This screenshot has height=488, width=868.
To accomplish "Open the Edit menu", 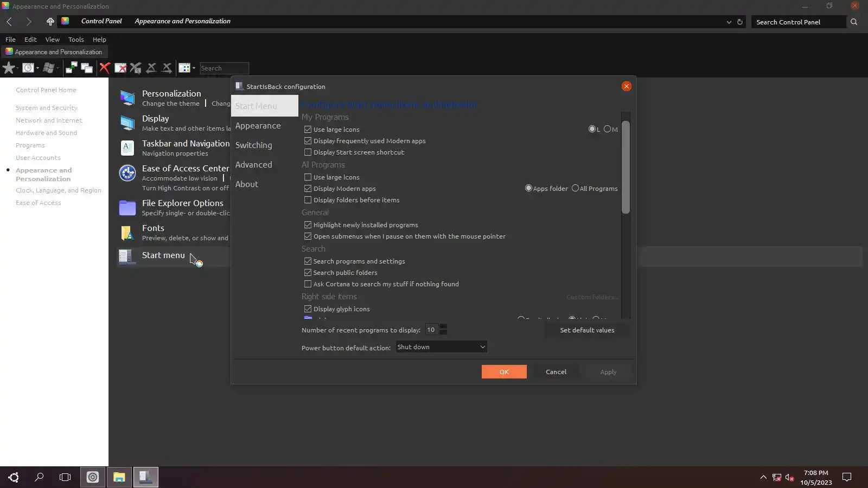I will 30,40.
